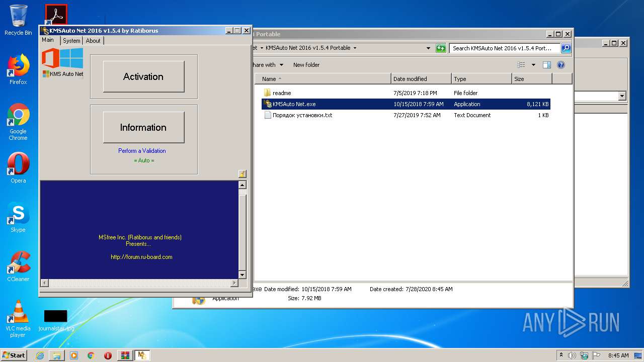Image resolution: width=644 pixels, height=362 pixels.
Task: Click in the Search KMSAuto Net field
Action: pos(505,48)
